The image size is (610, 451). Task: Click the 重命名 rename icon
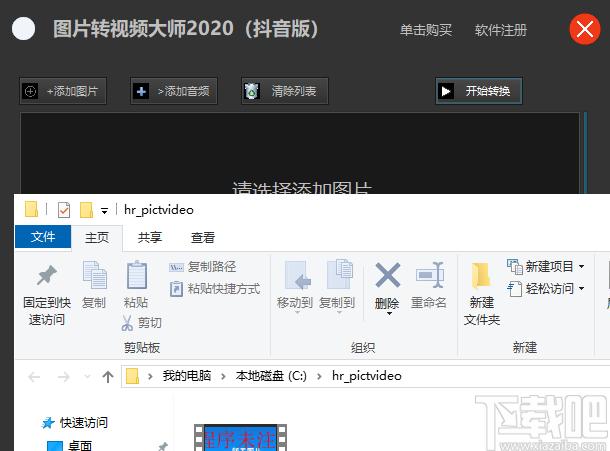point(429,275)
